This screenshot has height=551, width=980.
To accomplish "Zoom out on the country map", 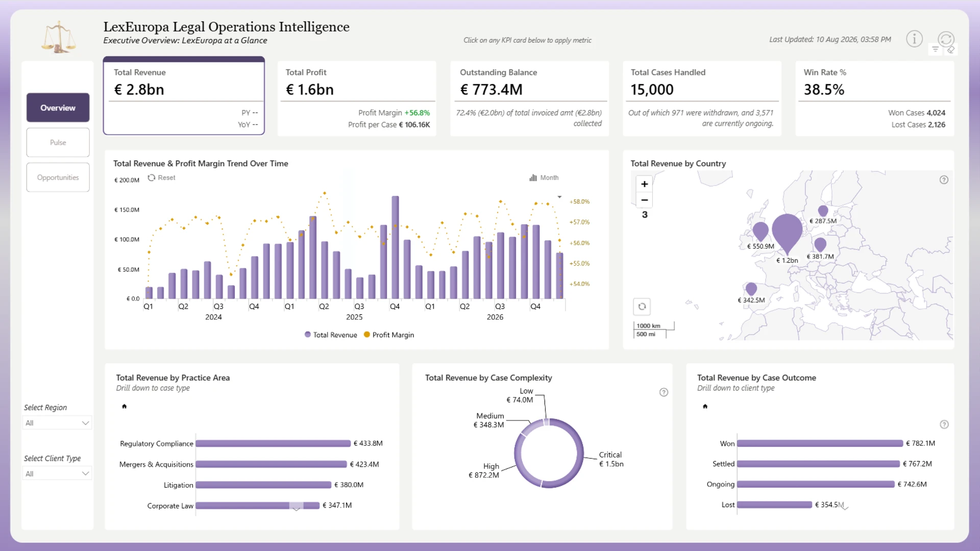I will click(645, 200).
